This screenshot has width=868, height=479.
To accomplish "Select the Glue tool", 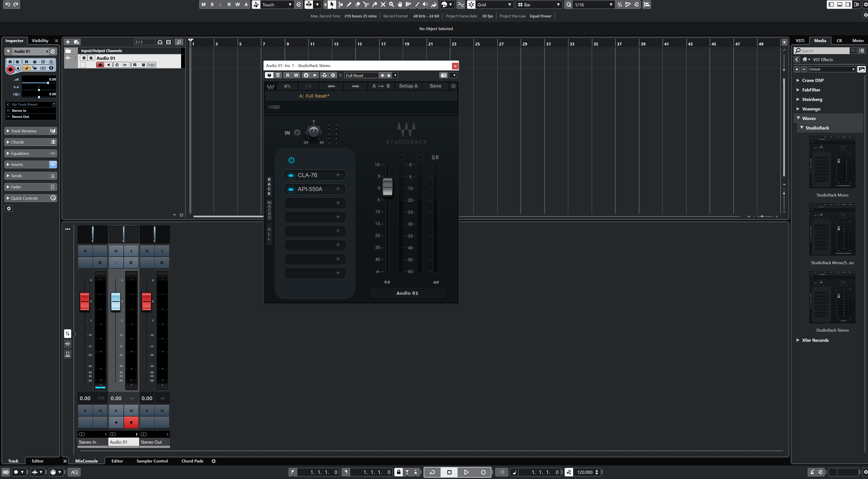I will [374, 5].
